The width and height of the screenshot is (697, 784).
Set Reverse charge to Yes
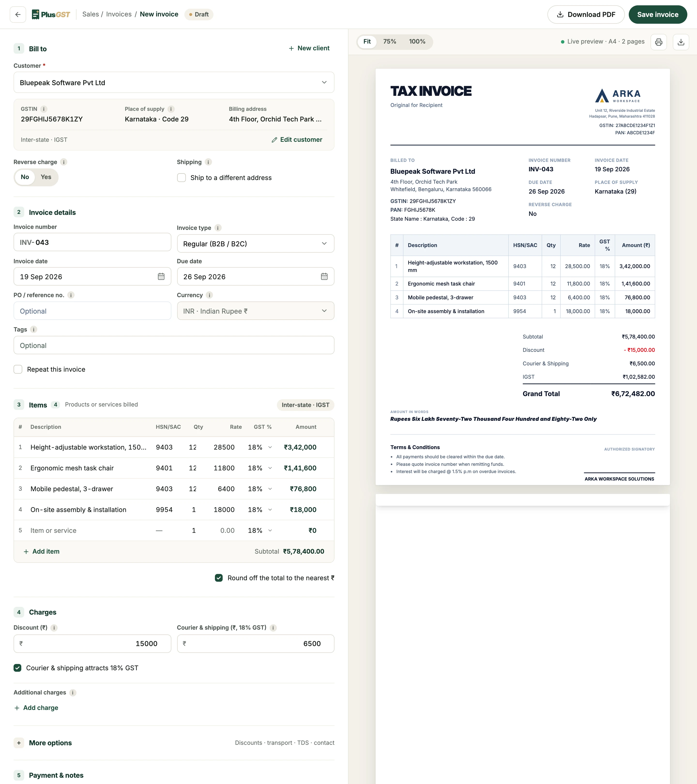pyautogui.click(x=46, y=177)
